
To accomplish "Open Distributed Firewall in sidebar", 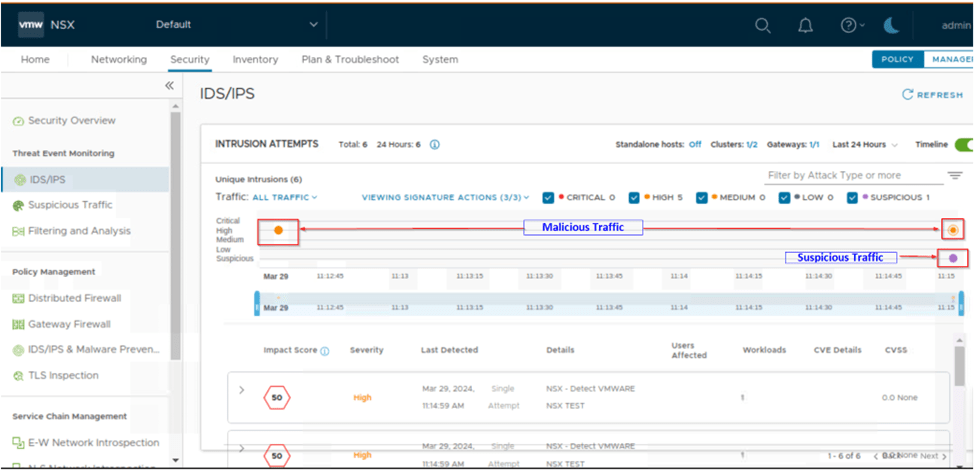I will [74, 298].
